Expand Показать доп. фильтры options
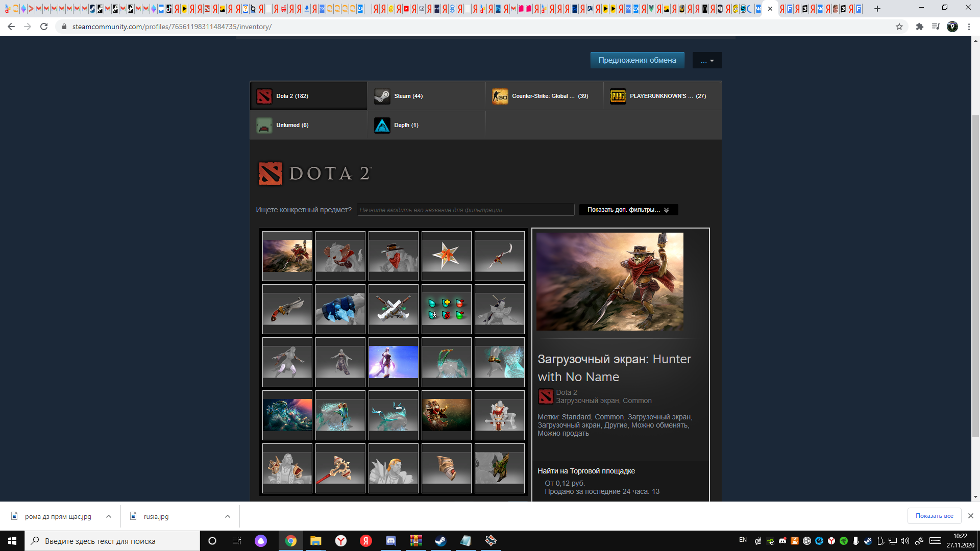The width and height of the screenshot is (980, 551). coord(628,210)
